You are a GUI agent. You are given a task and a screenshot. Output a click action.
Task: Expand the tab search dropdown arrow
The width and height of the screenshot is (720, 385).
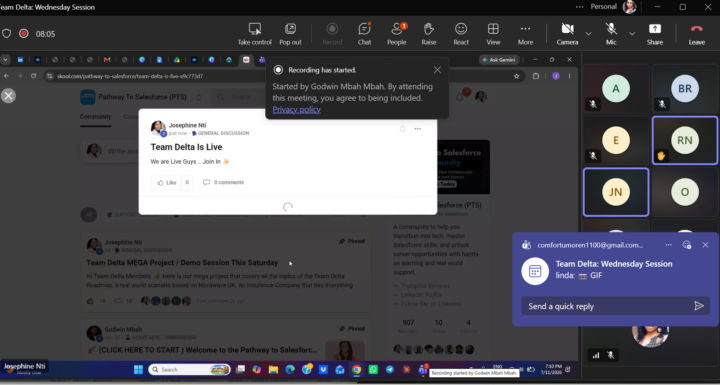tap(5, 60)
